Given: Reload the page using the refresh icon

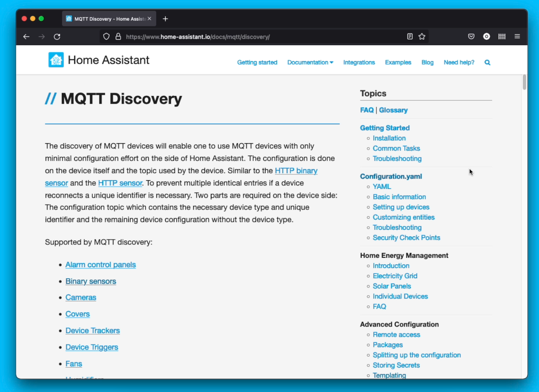Looking at the screenshot, I should (x=57, y=37).
